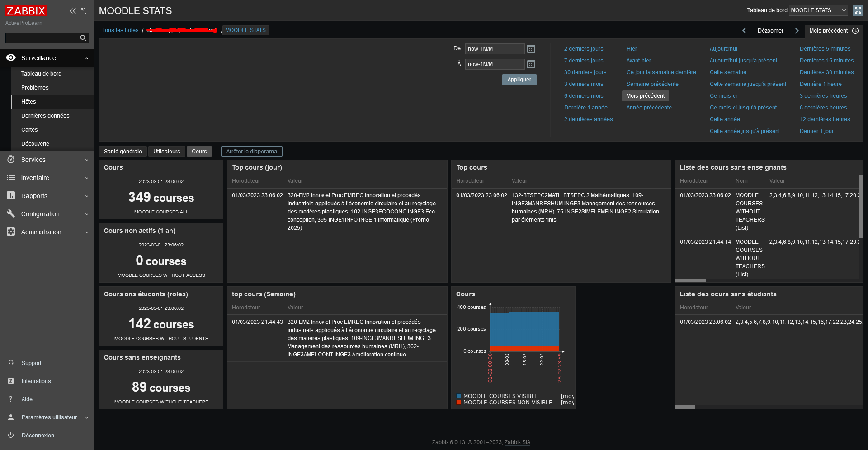Click the ZABBIX logo
Image resolution: width=868 pixels, height=450 pixels.
click(26, 11)
